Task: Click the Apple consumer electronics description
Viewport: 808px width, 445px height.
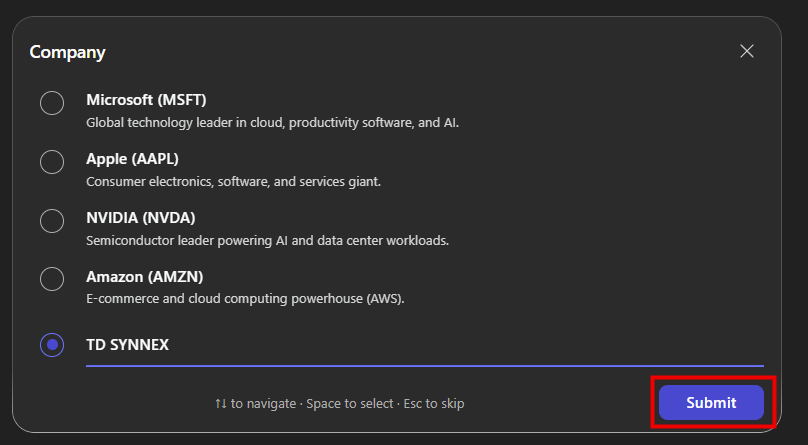Action: (x=233, y=182)
